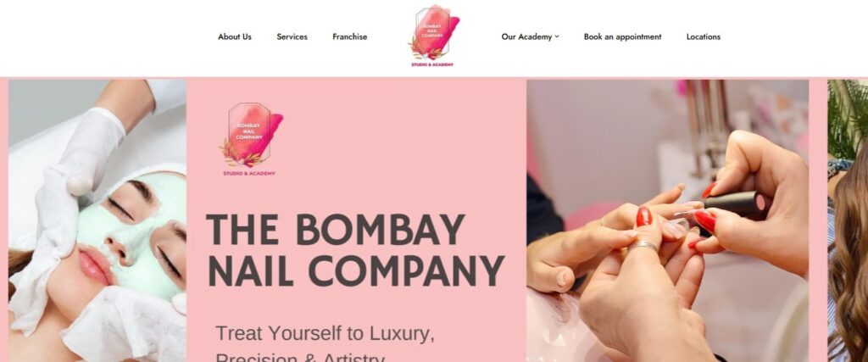Click the Treat Yourself to Luxury tagline
The width and height of the screenshot is (868, 362).
pos(325,333)
